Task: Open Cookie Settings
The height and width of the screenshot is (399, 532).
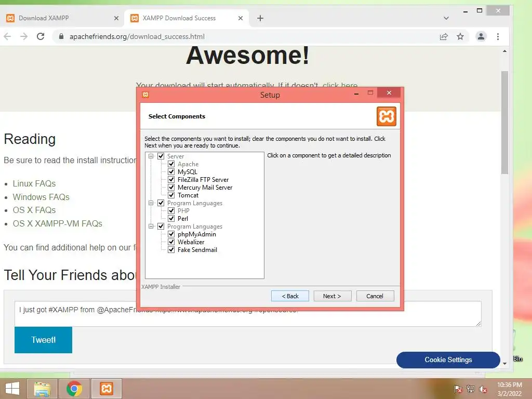Action: [x=448, y=360]
